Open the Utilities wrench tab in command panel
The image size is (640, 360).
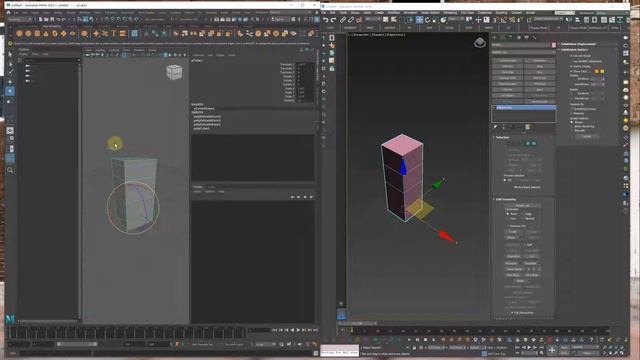pyautogui.click(x=534, y=37)
